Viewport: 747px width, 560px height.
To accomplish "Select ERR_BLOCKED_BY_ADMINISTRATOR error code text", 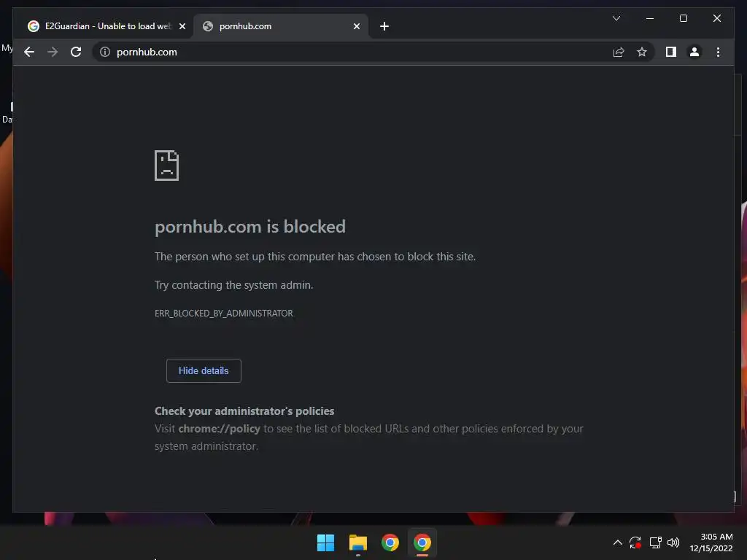I will tap(223, 314).
